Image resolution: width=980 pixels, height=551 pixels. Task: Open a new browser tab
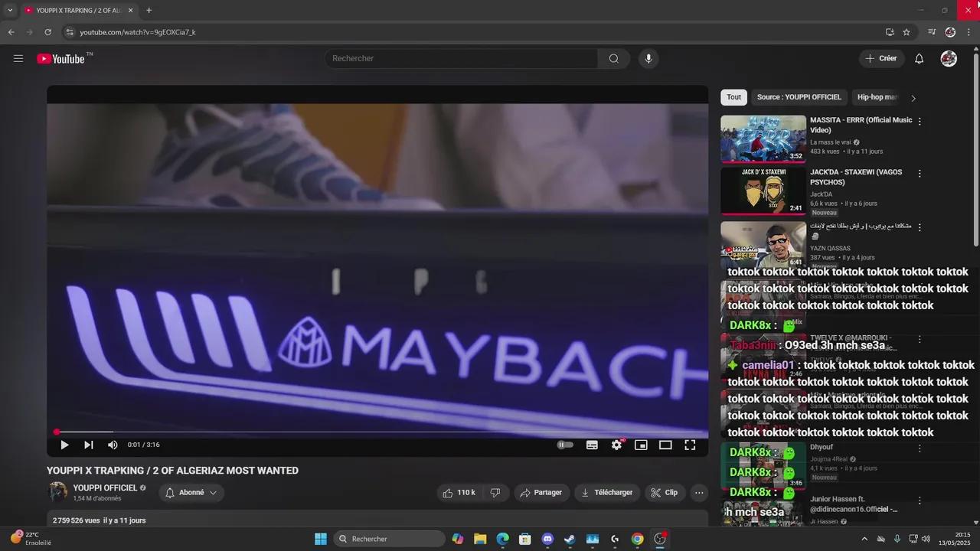[149, 11]
